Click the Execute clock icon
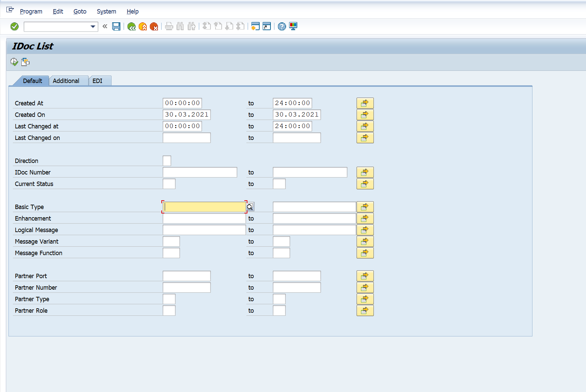Screen dimensions: 586x392 14,62
